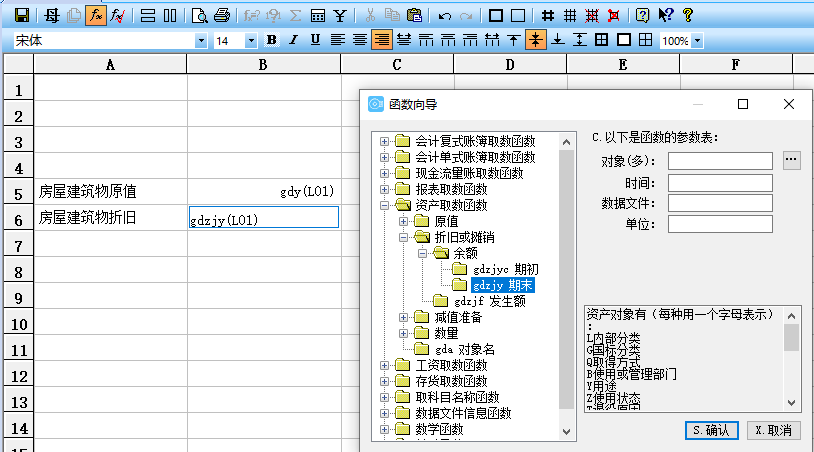Open the 宋体 font name dropdown
This screenshot has height=452, width=814.
click(201, 41)
